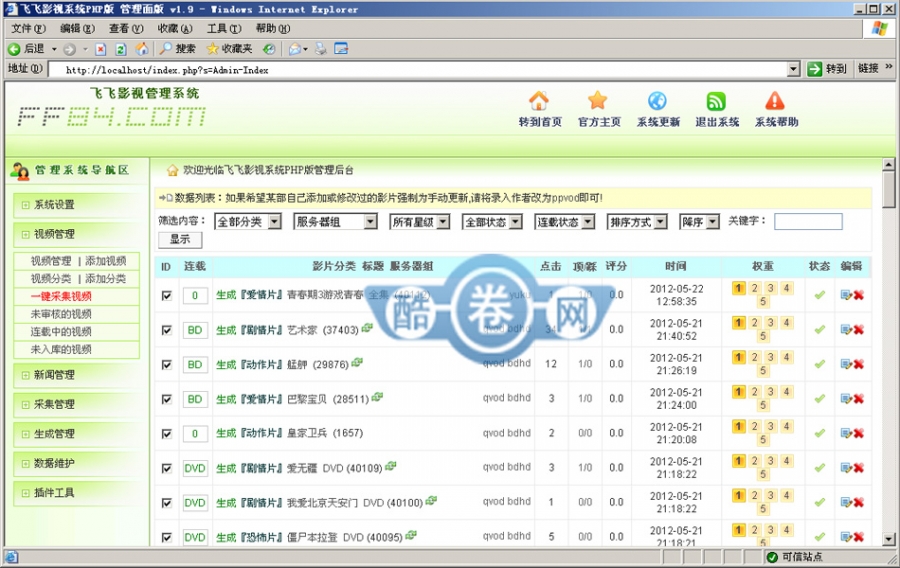
Task: Uncheck the 僵尸本拉登 row checkbox
Action: (x=166, y=538)
